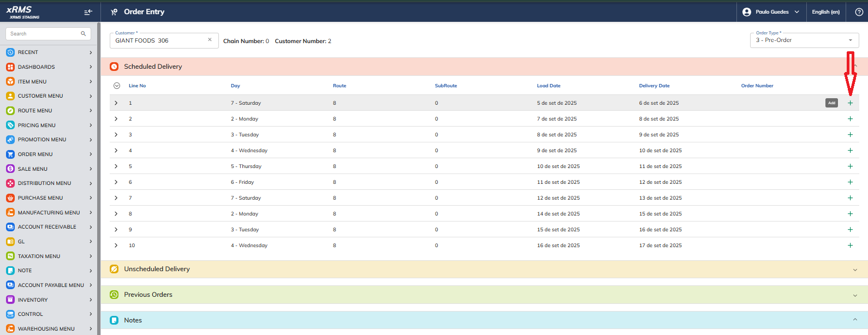Click the Order Menu cart icon
This screenshot has width=868, height=335.
click(10, 154)
